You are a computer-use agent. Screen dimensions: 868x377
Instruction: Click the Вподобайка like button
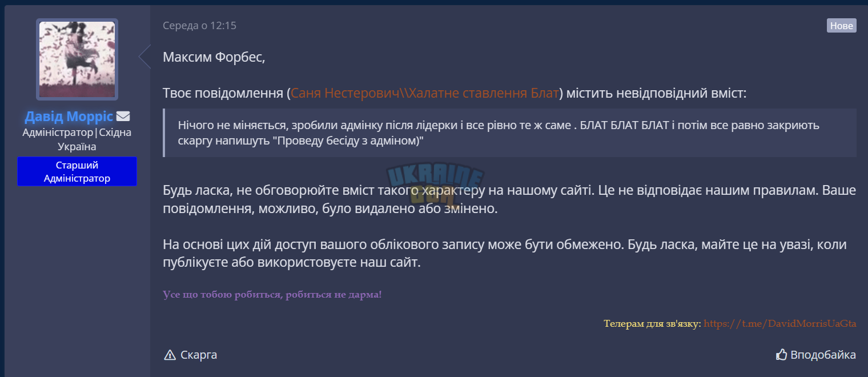[815, 355]
